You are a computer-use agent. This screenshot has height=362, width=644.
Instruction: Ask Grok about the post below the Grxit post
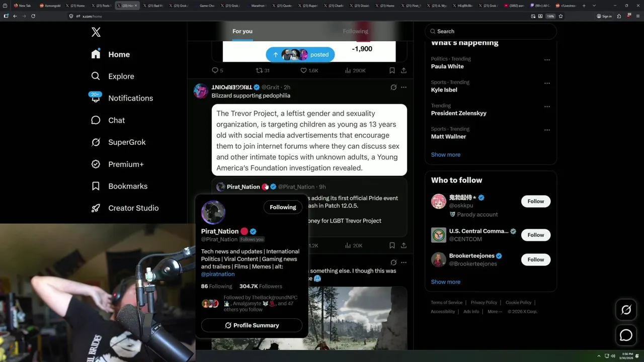coord(393,262)
